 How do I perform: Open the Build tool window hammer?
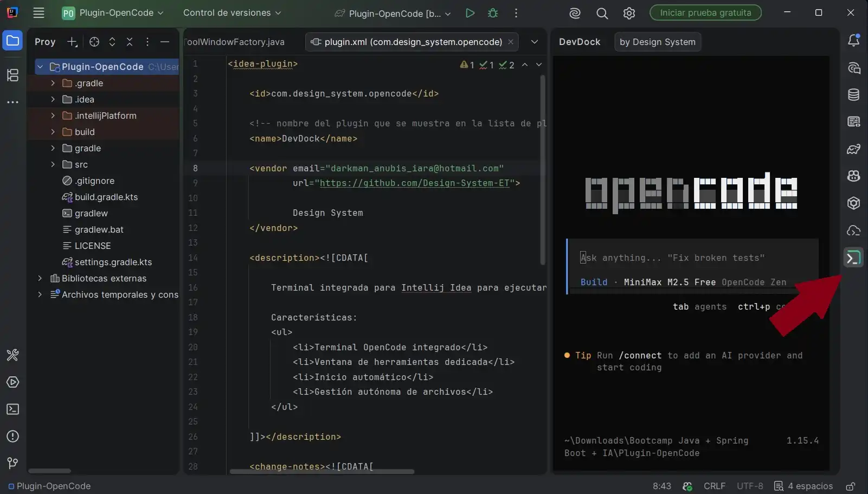(12, 355)
